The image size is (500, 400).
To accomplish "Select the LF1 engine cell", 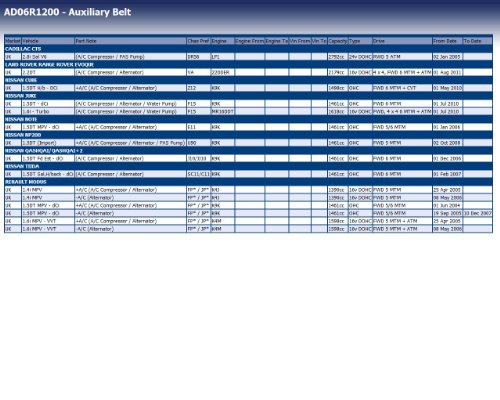I will [x=222, y=57].
